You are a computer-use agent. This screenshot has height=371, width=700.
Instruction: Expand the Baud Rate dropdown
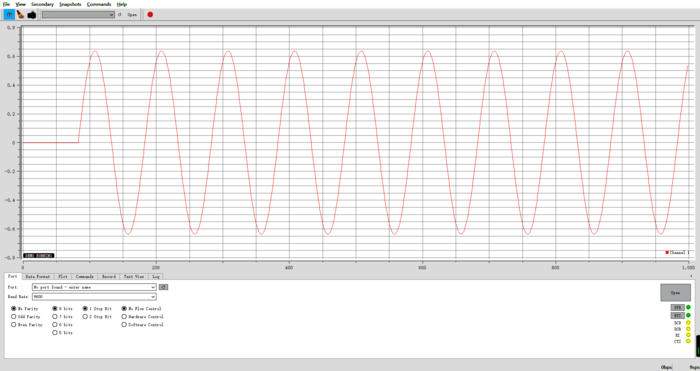pyautogui.click(x=94, y=296)
